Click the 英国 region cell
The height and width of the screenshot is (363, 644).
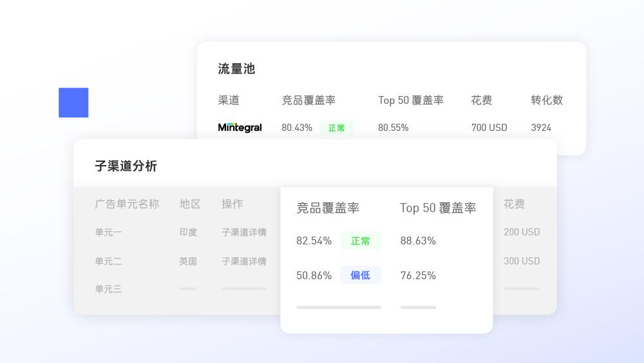[188, 261]
